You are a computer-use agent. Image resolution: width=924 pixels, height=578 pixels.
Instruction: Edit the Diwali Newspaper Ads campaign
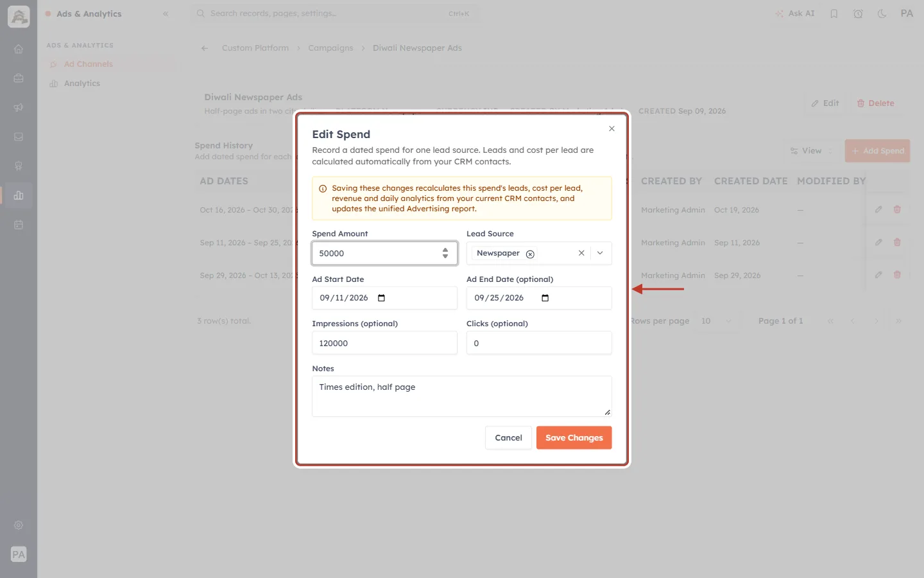(825, 103)
